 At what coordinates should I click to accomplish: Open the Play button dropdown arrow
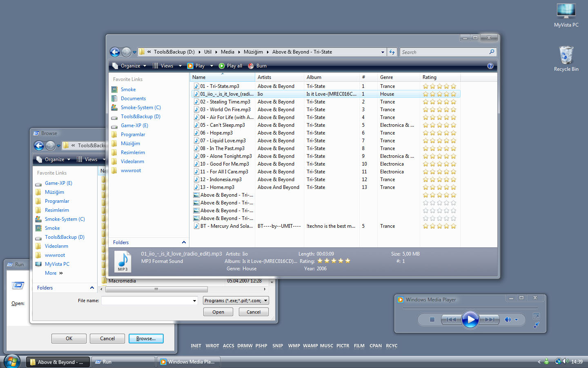[x=212, y=66]
